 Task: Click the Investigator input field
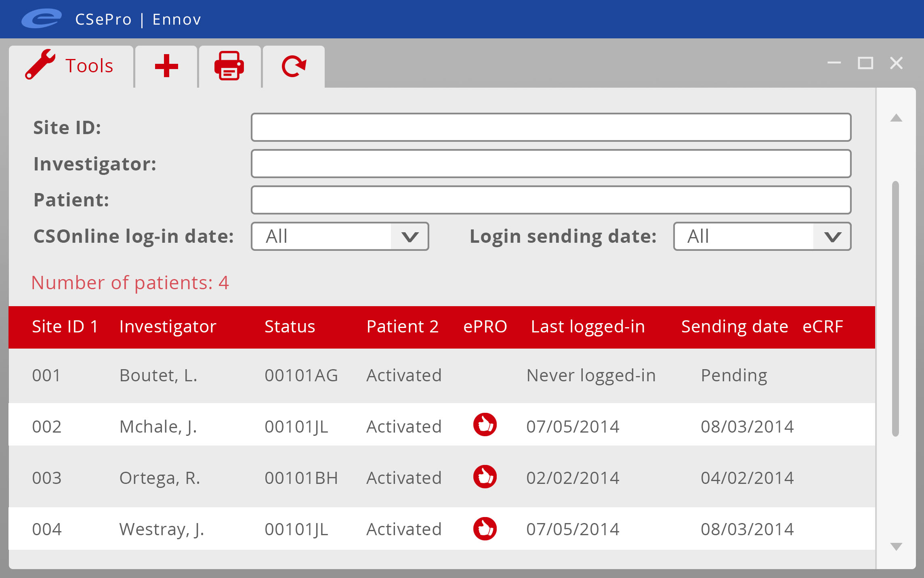click(551, 164)
